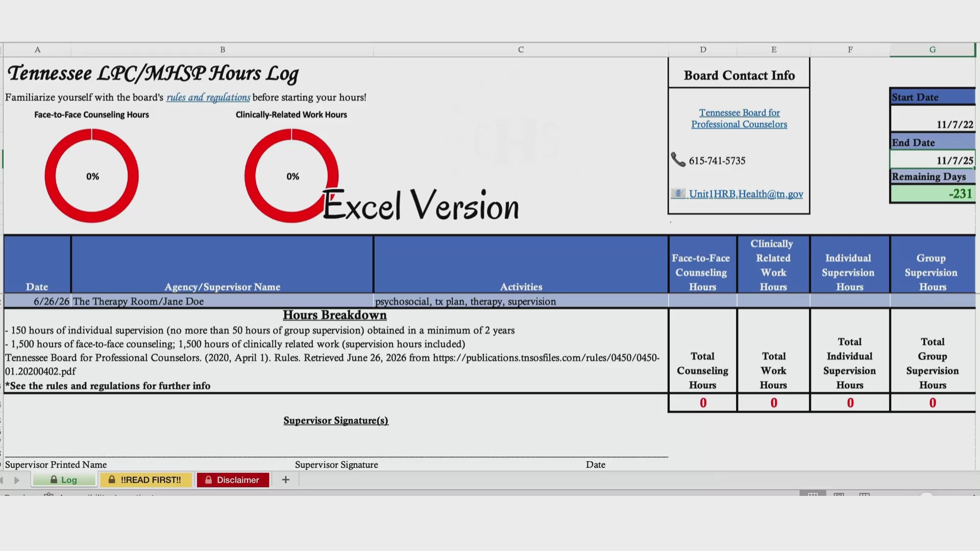The width and height of the screenshot is (980, 551).
Task: Select The Therapy Room/Jane Doe cell
Action: 222,301
